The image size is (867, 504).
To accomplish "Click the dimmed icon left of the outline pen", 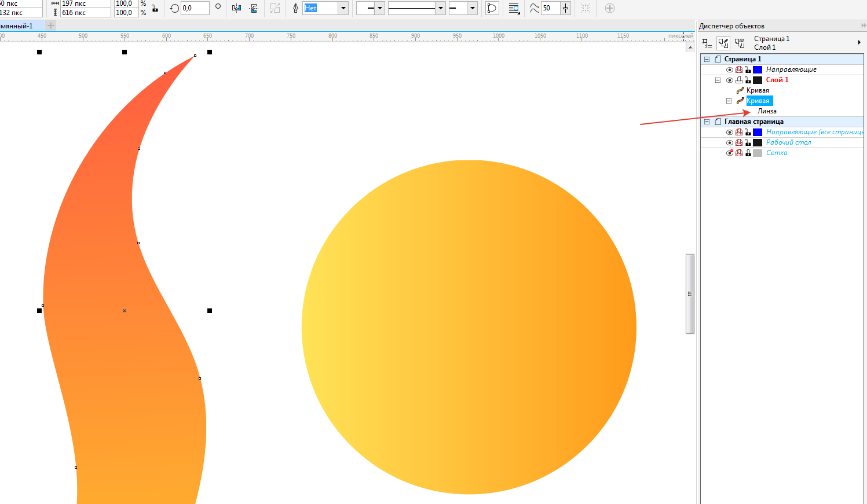I will (275, 8).
